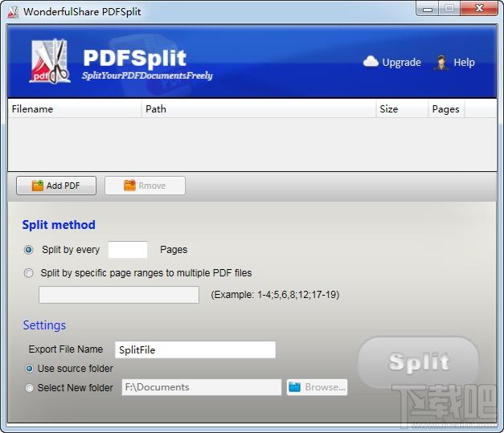Click the Browse... button label
Viewport: 504px width, 433px height.
coord(325,387)
